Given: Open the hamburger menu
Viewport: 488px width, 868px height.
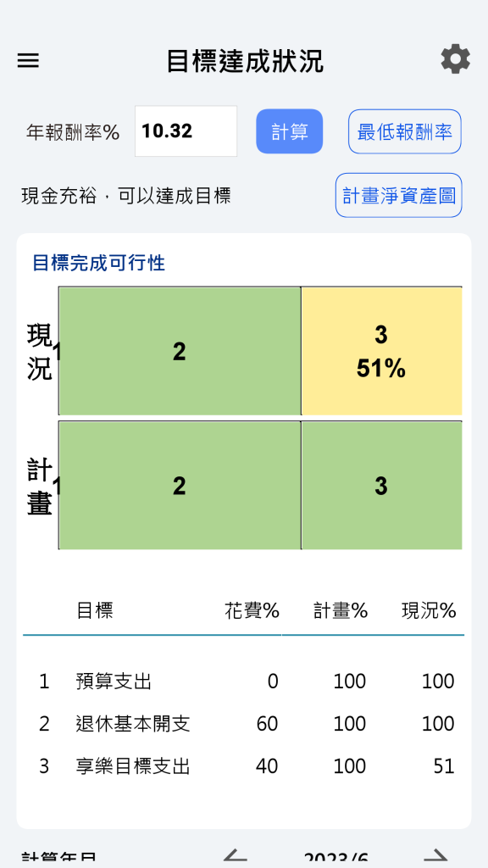Looking at the screenshot, I should [28, 60].
